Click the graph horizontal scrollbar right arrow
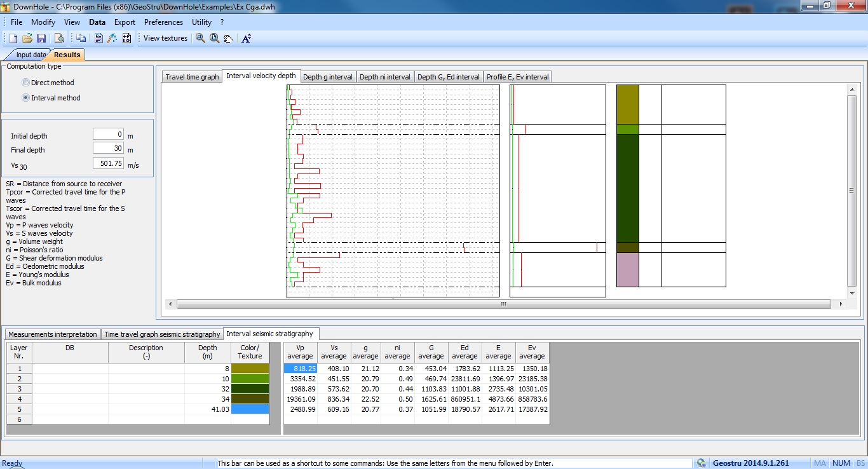Screen dimensions: 868x469 click(x=841, y=304)
